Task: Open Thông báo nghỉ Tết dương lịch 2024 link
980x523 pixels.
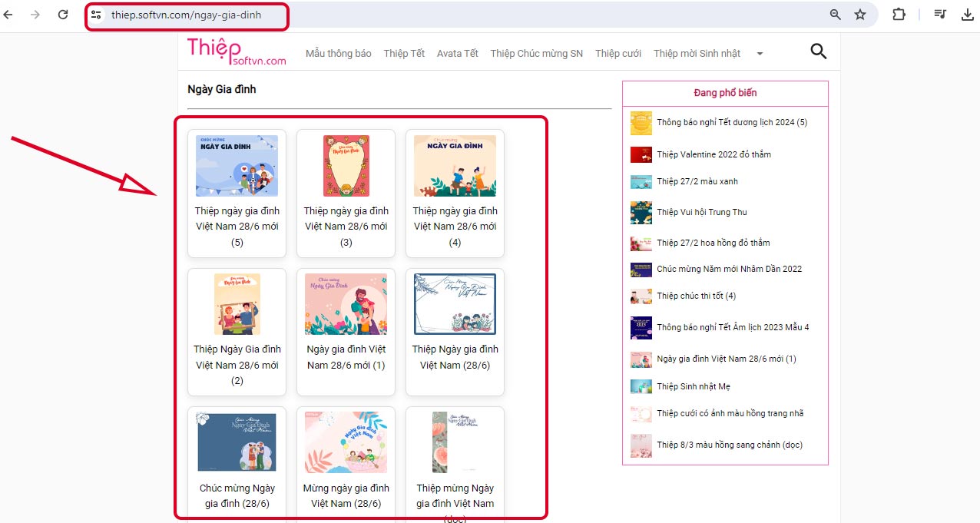Action: coord(731,122)
